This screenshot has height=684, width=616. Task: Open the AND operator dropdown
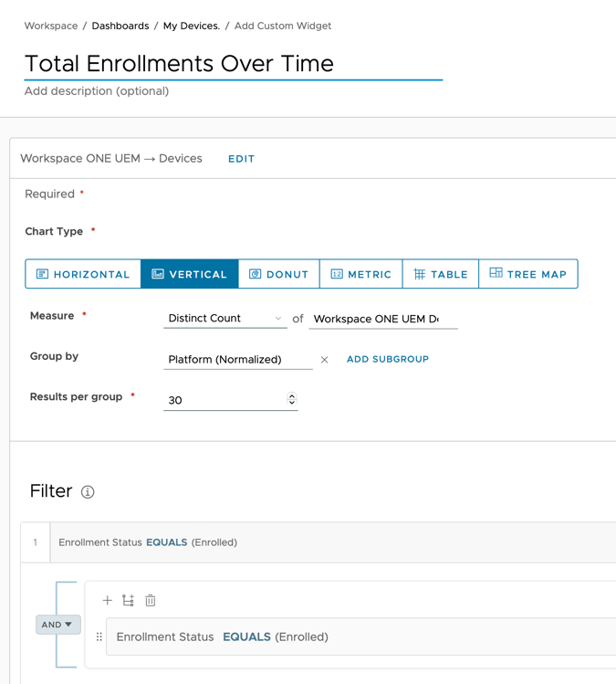tap(57, 625)
